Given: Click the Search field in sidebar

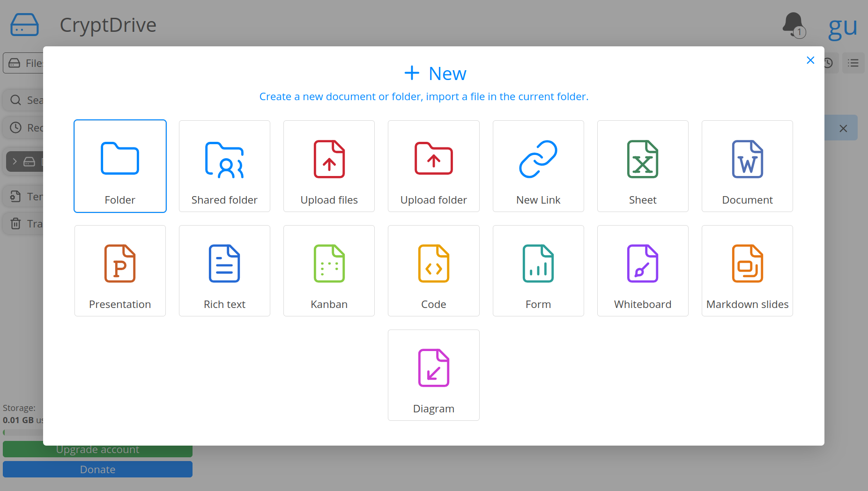Looking at the screenshot, I should pyautogui.click(x=23, y=100).
